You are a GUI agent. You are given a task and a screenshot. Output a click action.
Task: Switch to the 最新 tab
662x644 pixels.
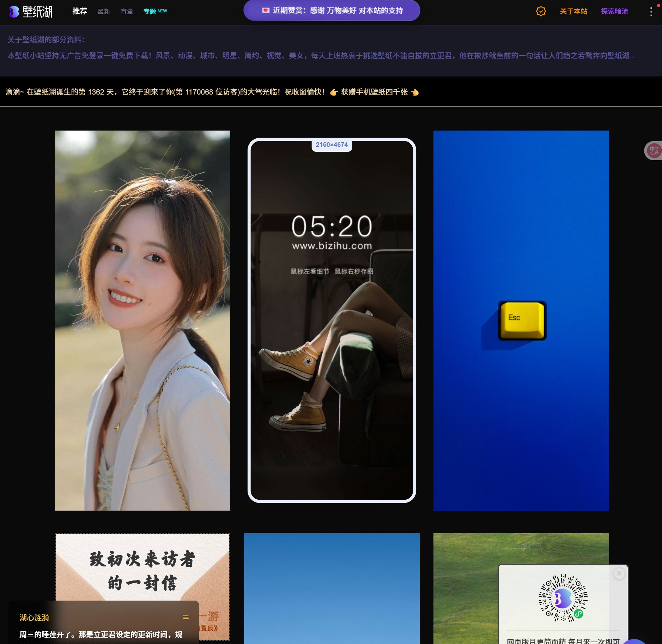104,11
